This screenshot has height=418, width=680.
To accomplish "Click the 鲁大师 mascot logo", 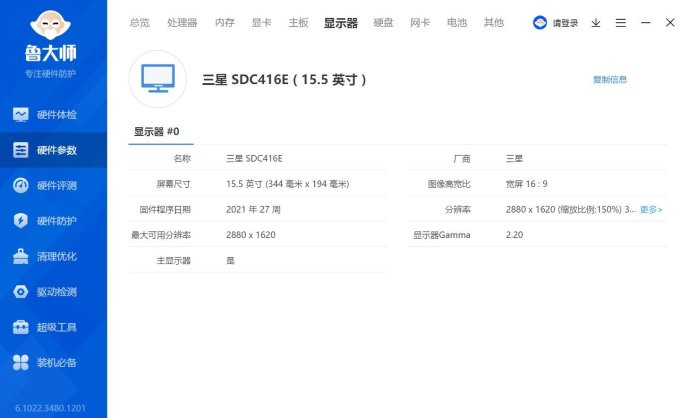I will click(50, 25).
